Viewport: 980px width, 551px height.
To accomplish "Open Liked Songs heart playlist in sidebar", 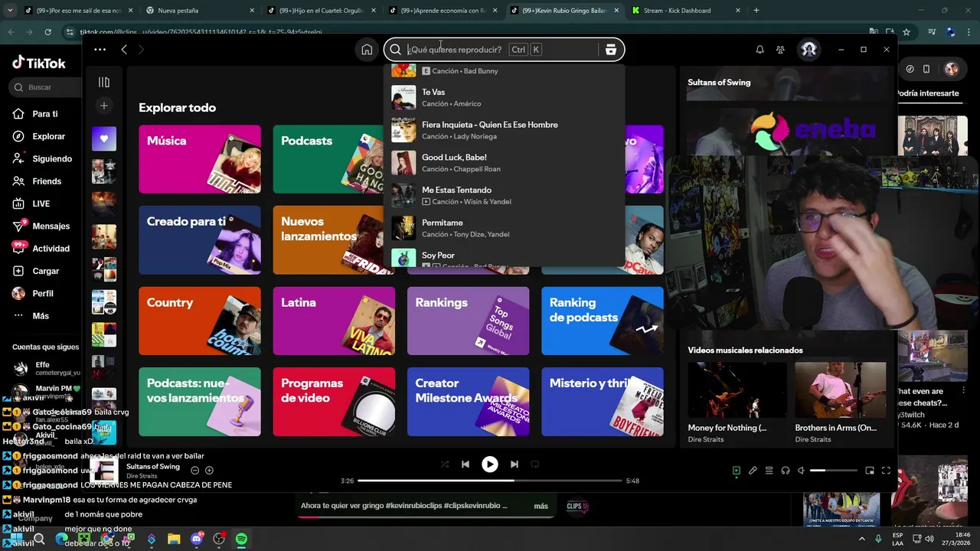I will coord(104,139).
